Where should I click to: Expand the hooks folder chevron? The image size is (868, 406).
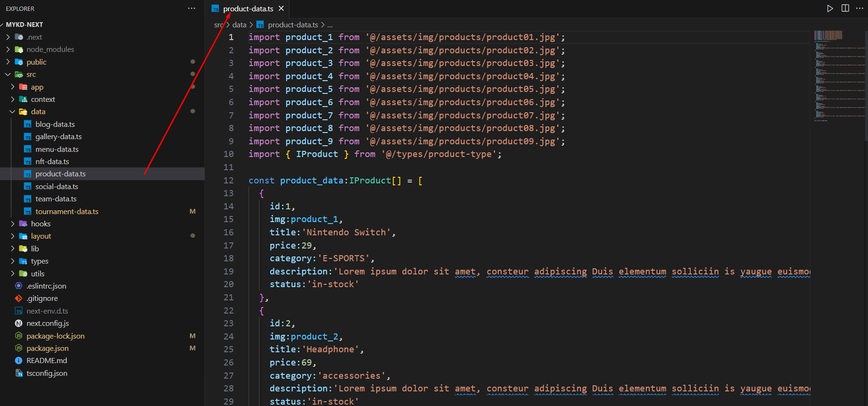click(x=12, y=224)
